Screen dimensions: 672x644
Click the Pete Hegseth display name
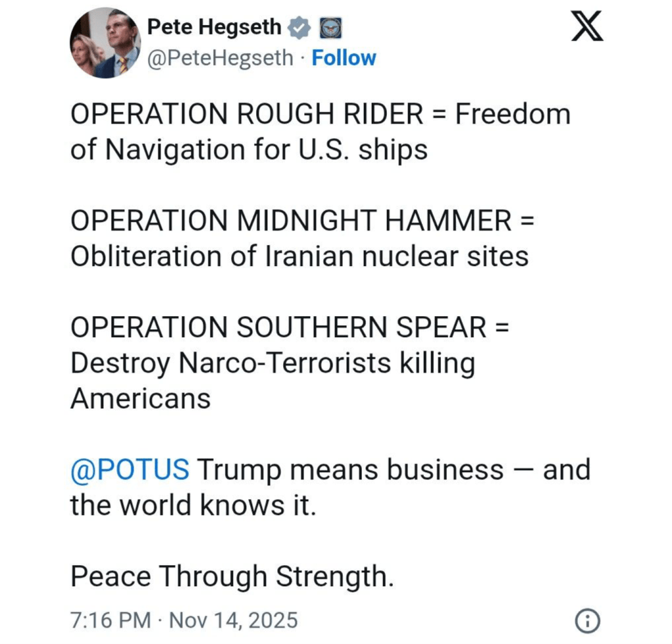pos(214,28)
